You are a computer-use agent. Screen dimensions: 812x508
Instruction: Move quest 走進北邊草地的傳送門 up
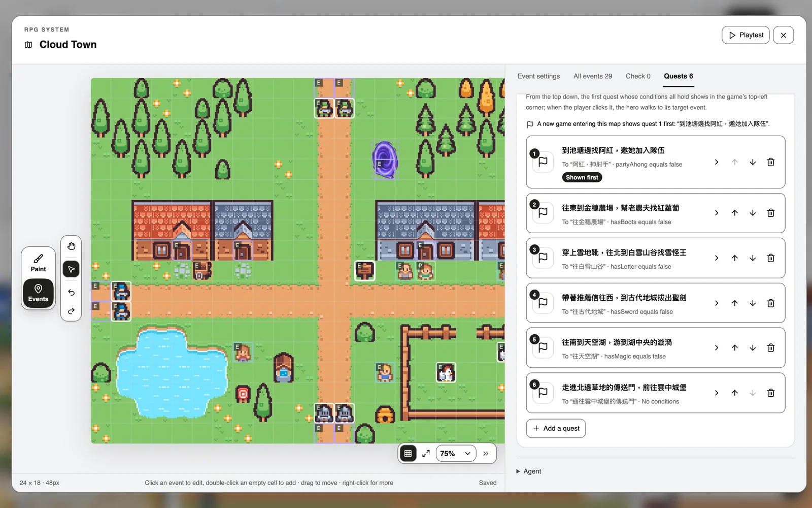(734, 393)
